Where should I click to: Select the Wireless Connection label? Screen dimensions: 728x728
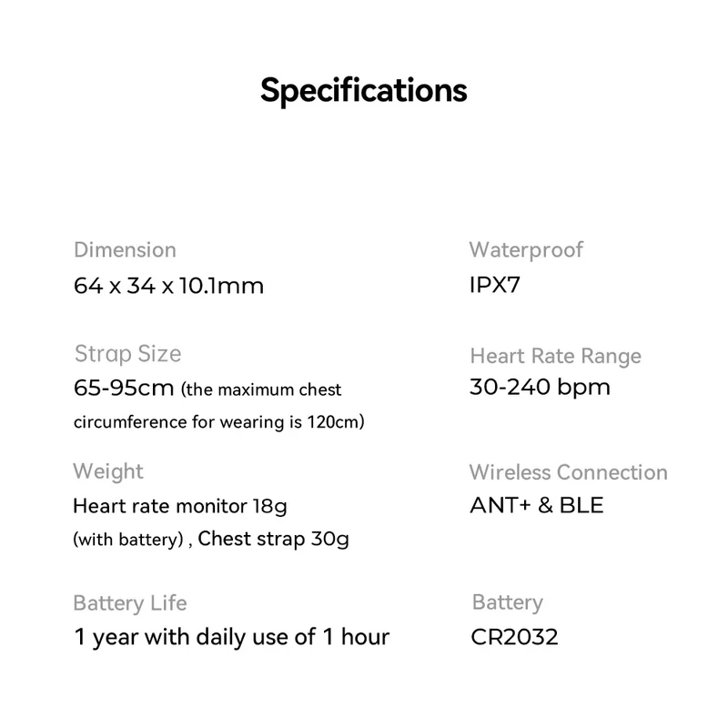tap(568, 472)
